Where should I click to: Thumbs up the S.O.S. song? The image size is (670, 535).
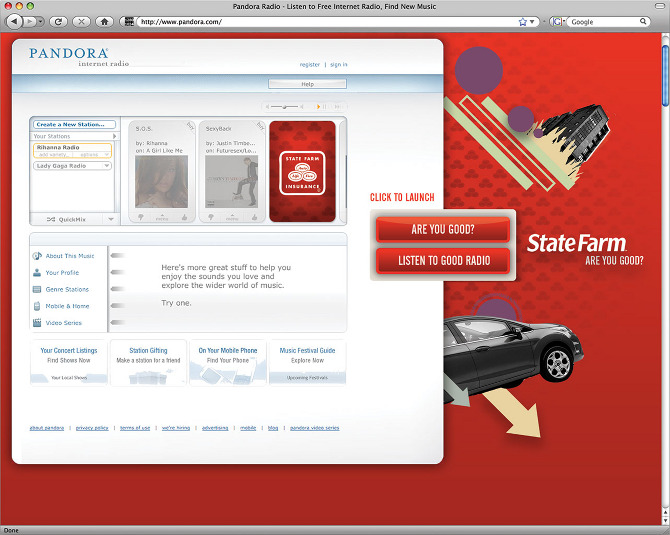(x=184, y=218)
